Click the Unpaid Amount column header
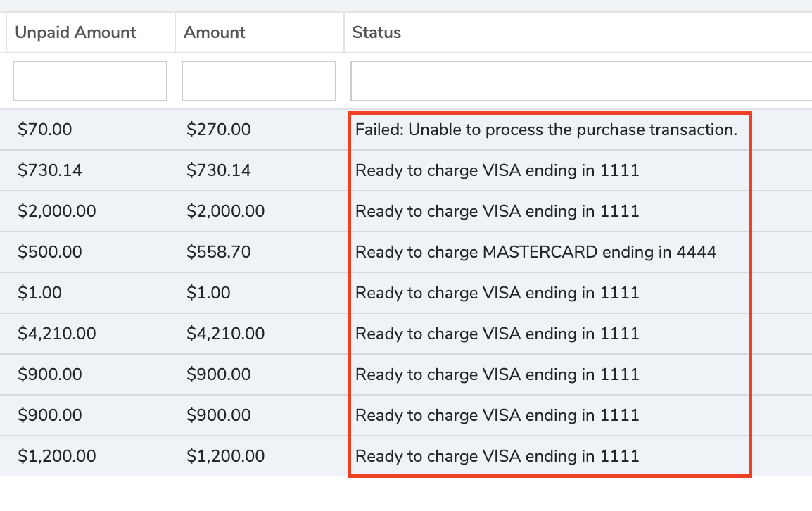Image resolution: width=812 pixels, height=511 pixels. (x=75, y=32)
